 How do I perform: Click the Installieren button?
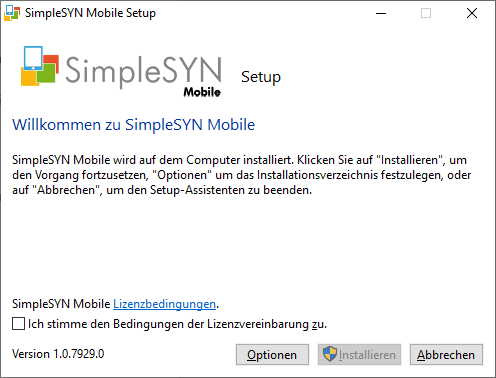point(359,355)
